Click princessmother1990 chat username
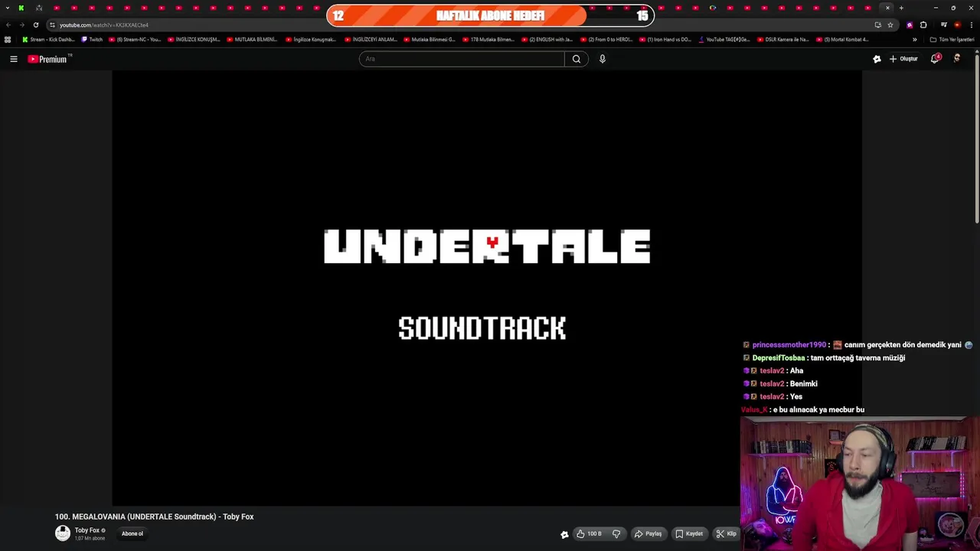This screenshot has height=551, width=980. [x=789, y=344]
